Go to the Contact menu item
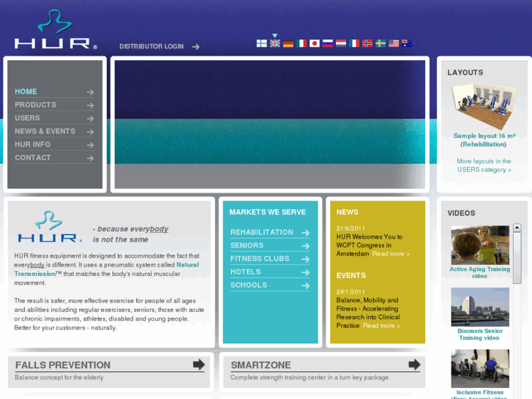The height and width of the screenshot is (399, 532). (x=33, y=158)
